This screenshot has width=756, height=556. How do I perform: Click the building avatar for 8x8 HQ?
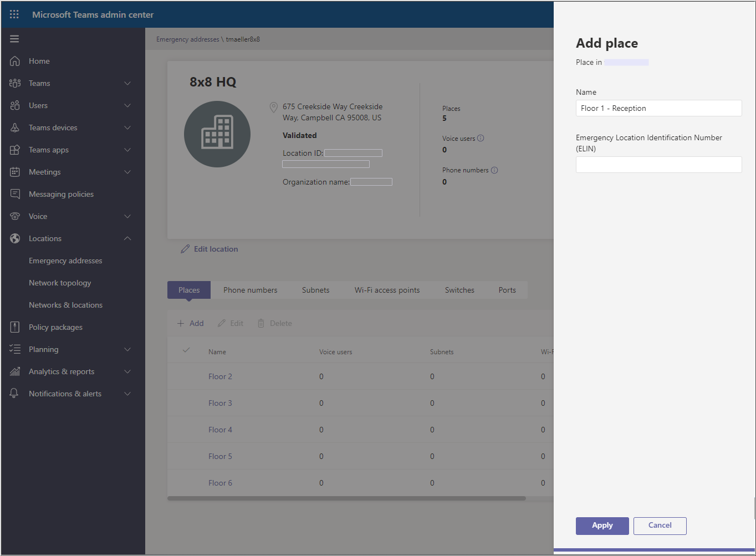[x=217, y=134]
